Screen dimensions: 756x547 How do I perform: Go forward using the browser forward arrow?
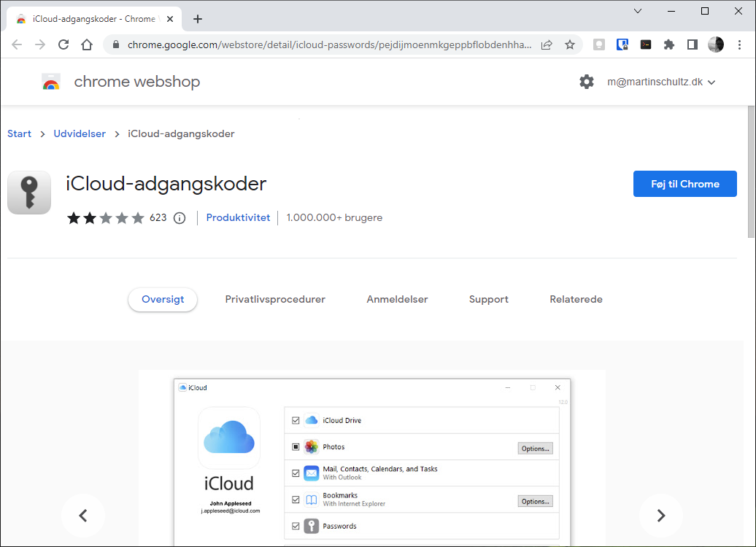pos(40,44)
